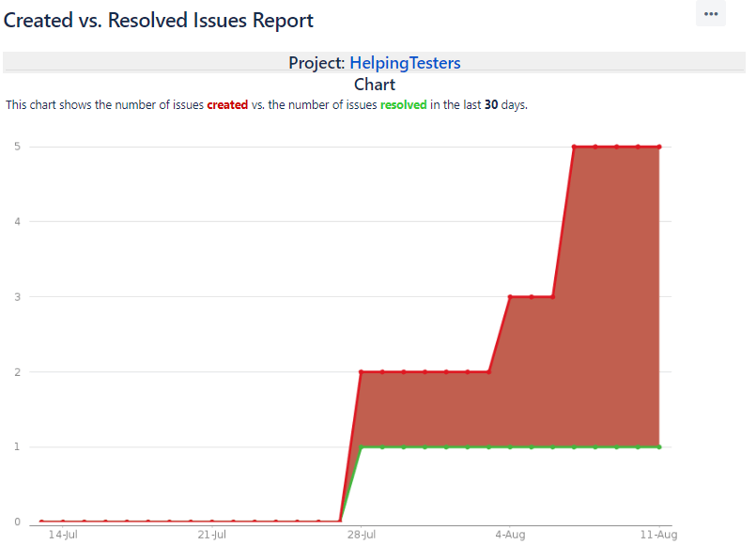Open the HelpingTesters project link
The width and height of the screenshot is (756, 545).
405,63
